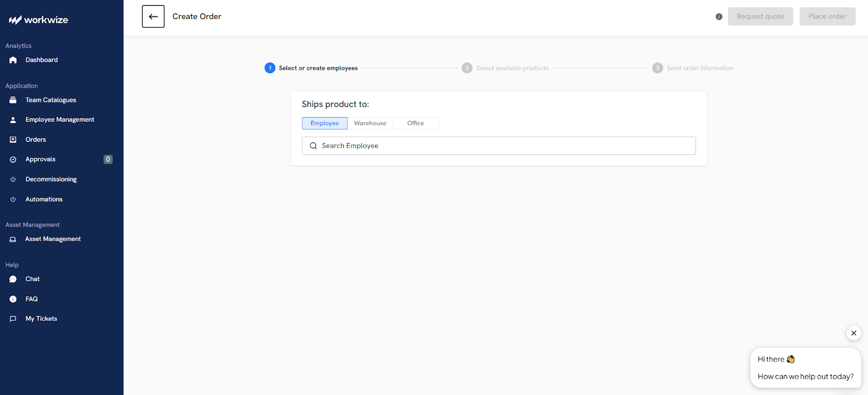Click the FAQ info icon in sidebar

13,299
